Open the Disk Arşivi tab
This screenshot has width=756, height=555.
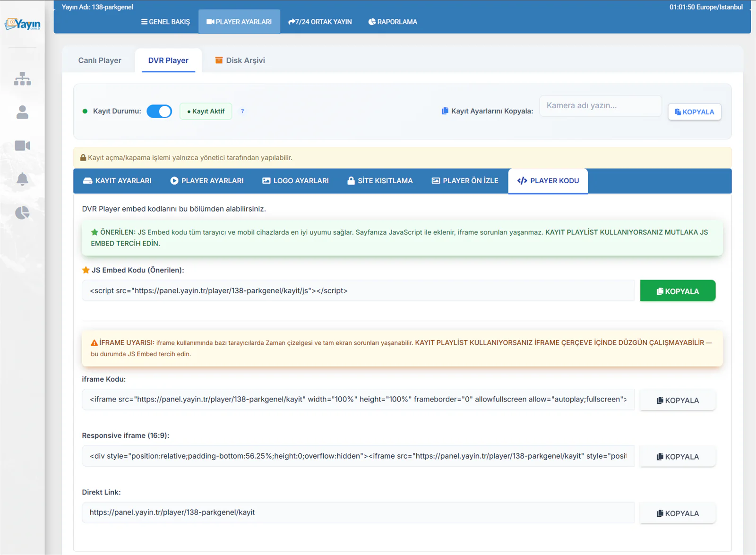pos(240,60)
